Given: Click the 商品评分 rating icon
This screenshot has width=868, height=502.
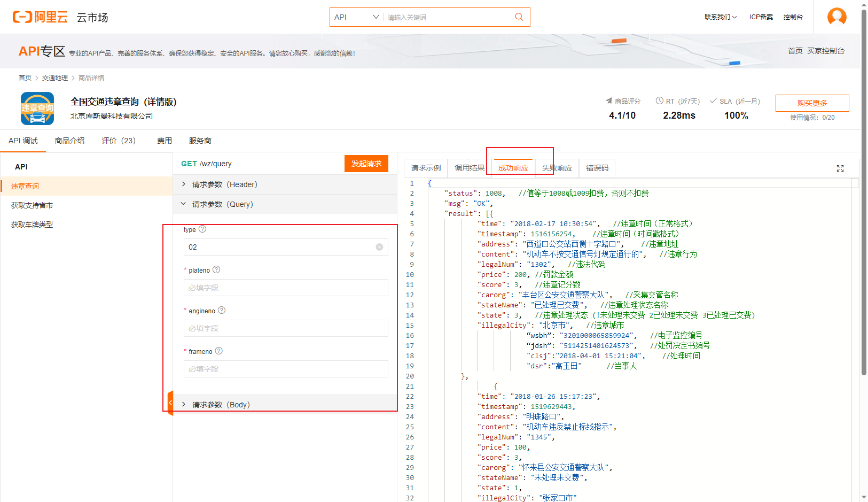Looking at the screenshot, I should pos(608,101).
